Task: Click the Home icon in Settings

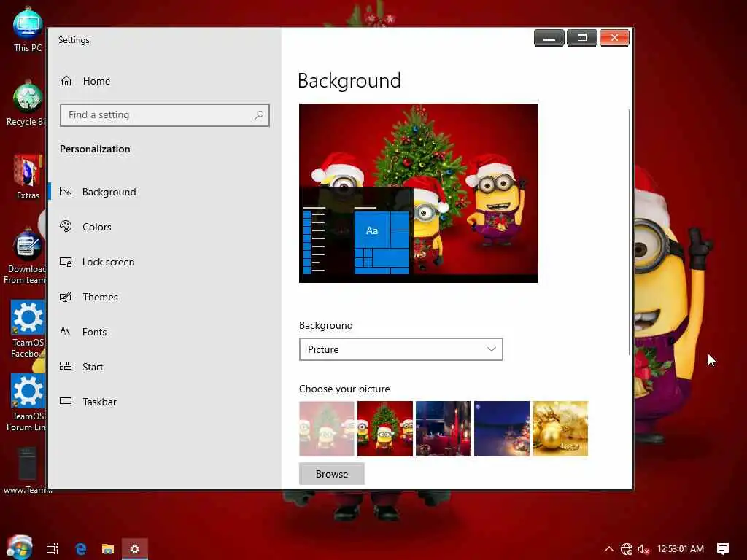Action: [66, 81]
